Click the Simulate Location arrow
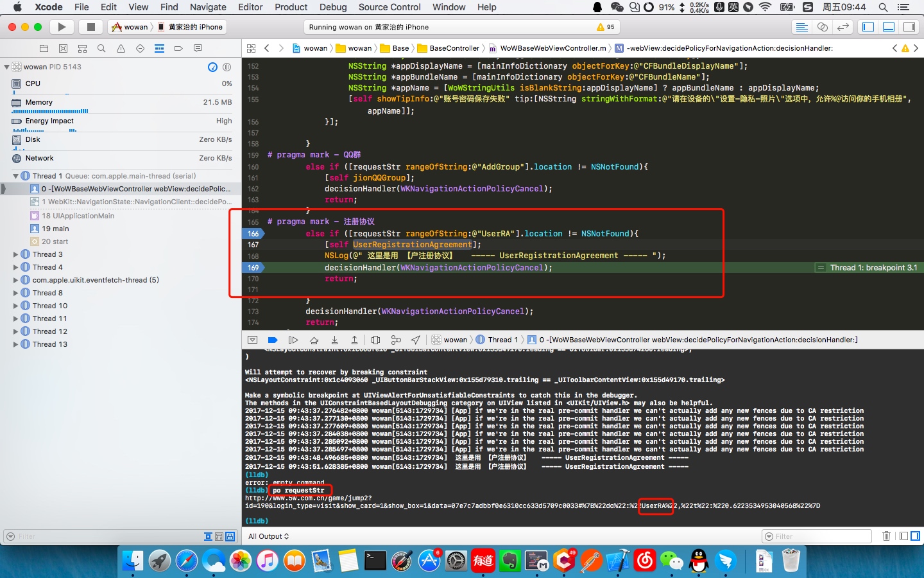The image size is (924, 578). 416,340
